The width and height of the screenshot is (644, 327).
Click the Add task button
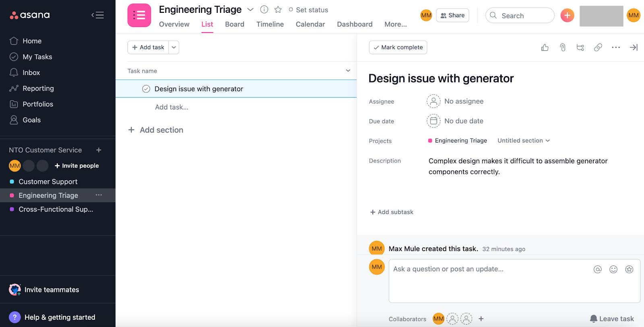click(x=148, y=47)
